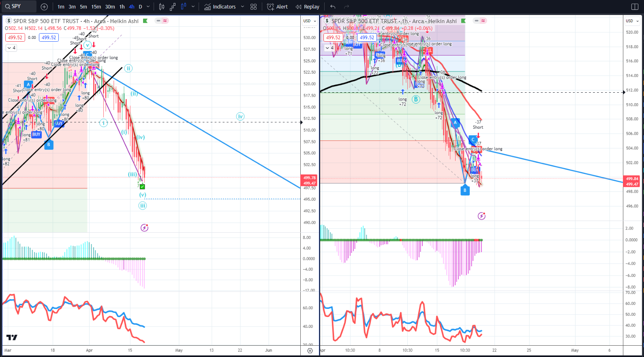Toggle the left chart's pink wave indicator pill
This screenshot has height=357, width=644.
tap(165, 21)
